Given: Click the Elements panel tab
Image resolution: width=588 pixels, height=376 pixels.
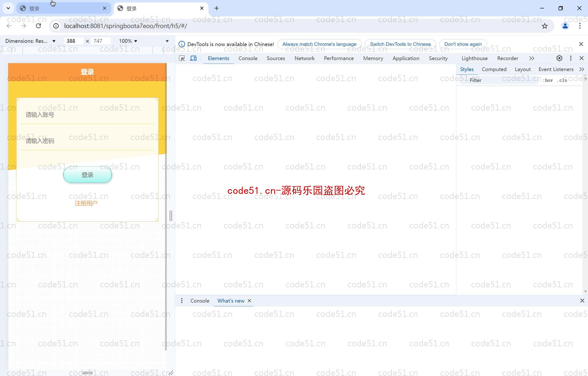Looking at the screenshot, I should [218, 58].
